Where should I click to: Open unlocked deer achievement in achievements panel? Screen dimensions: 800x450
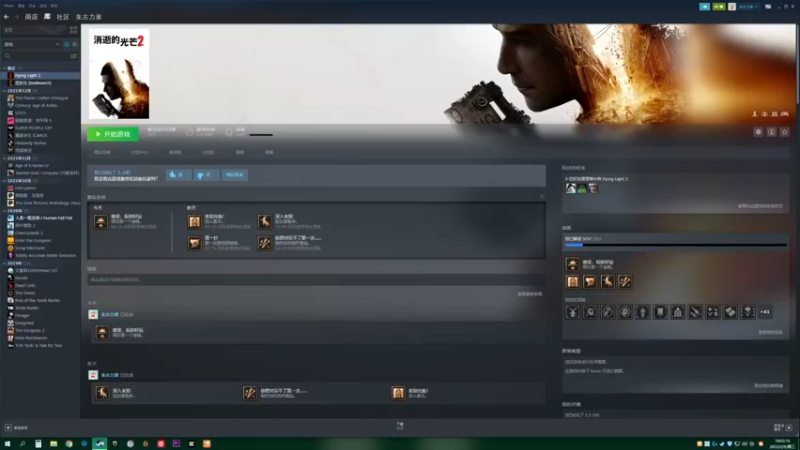click(x=608, y=282)
